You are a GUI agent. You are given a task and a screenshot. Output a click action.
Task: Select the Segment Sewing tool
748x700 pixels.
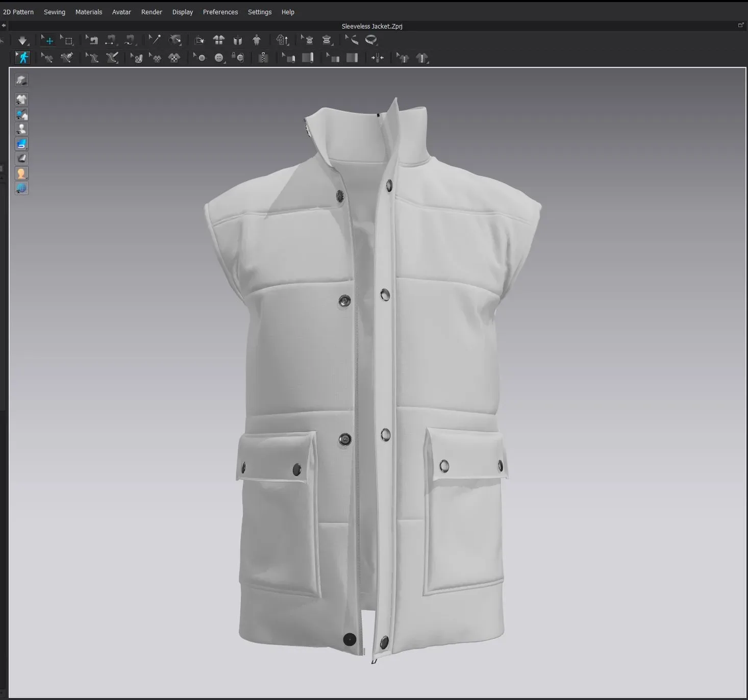(x=111, y=40)
